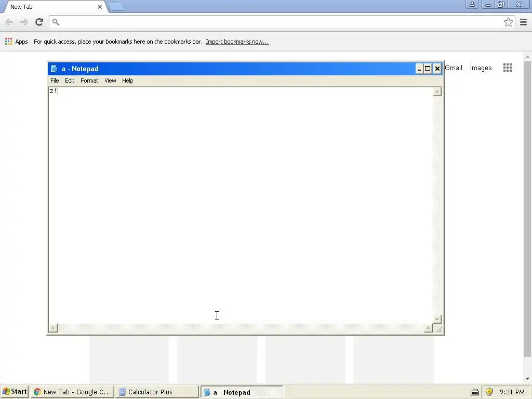Open the Chrome user profile button
Screen dimensions: 532x399
tap(472, 4)
